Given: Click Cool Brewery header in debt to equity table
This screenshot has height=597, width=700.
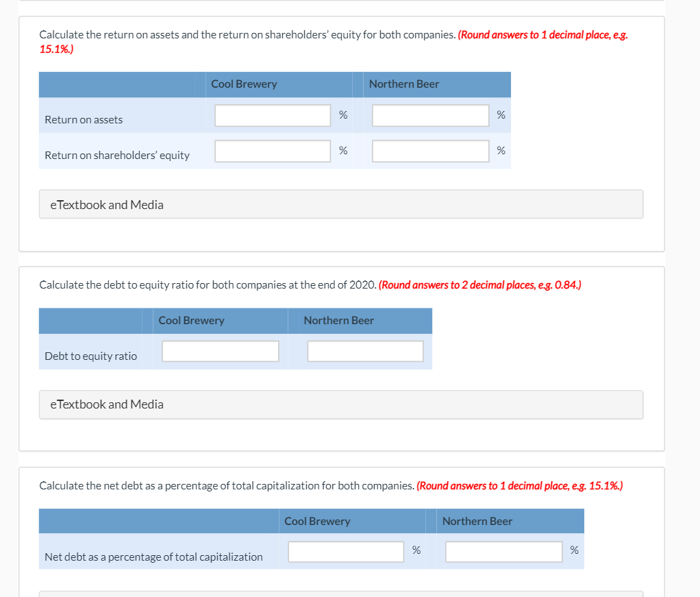Looking at the screenshot, I should point(191,320).
